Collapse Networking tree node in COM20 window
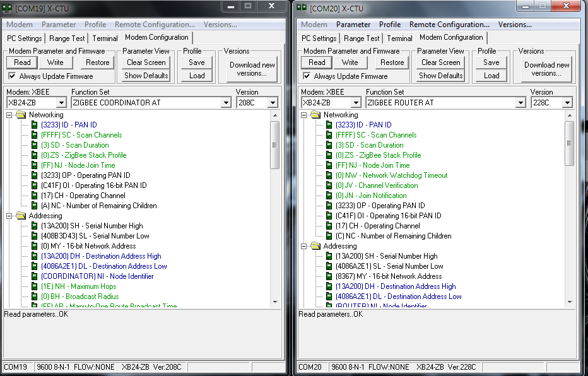The width and height of the screenshot is (588, 376). (304, 115)
